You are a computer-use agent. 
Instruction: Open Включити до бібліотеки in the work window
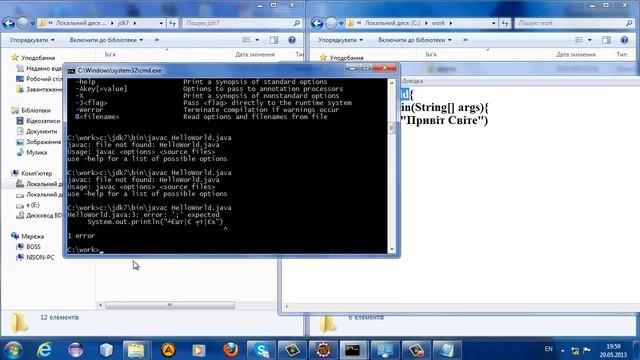(x=415, y=40)
